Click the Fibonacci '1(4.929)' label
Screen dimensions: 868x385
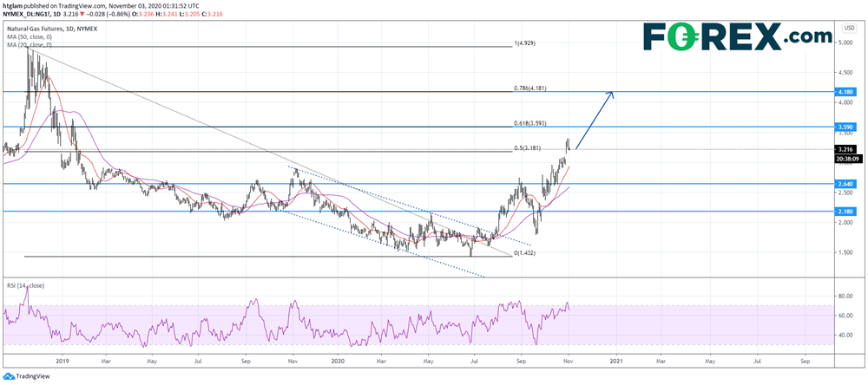pos(523,42)
